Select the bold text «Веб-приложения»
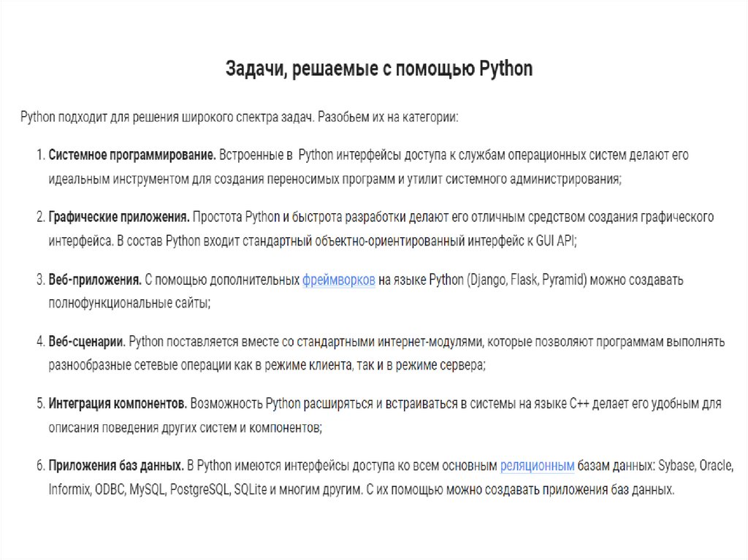This screenshot has width=748, height=560. click(95, 280)
